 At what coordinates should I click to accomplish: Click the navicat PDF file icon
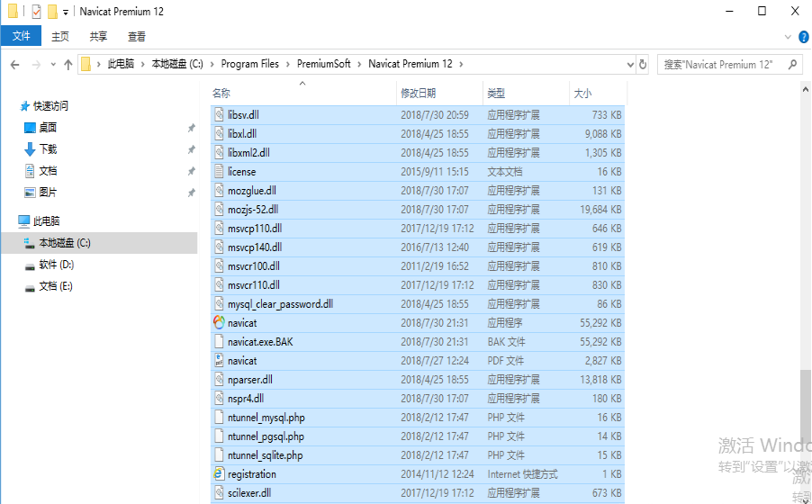pyautogui.click(x=219, y=361)
